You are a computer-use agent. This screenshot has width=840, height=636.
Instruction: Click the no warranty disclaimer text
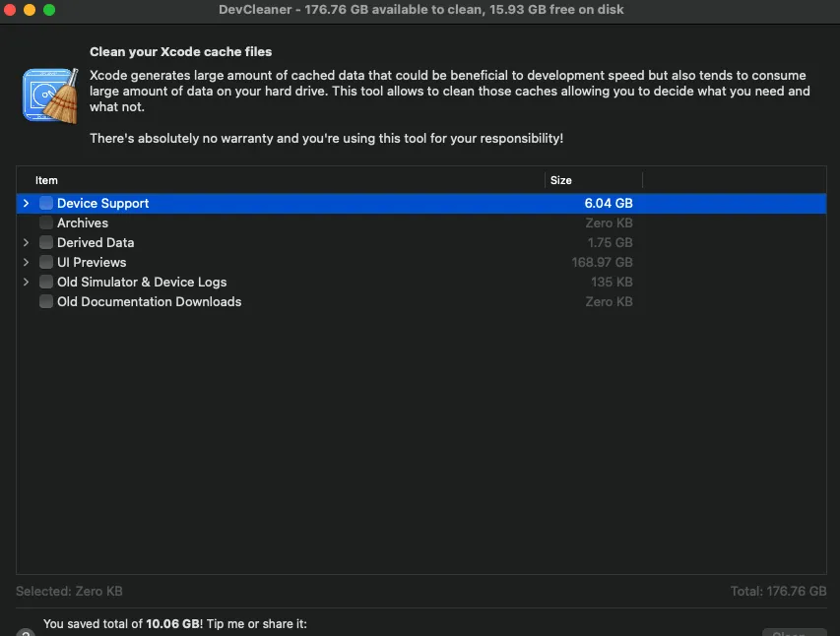tap(326, 138)
